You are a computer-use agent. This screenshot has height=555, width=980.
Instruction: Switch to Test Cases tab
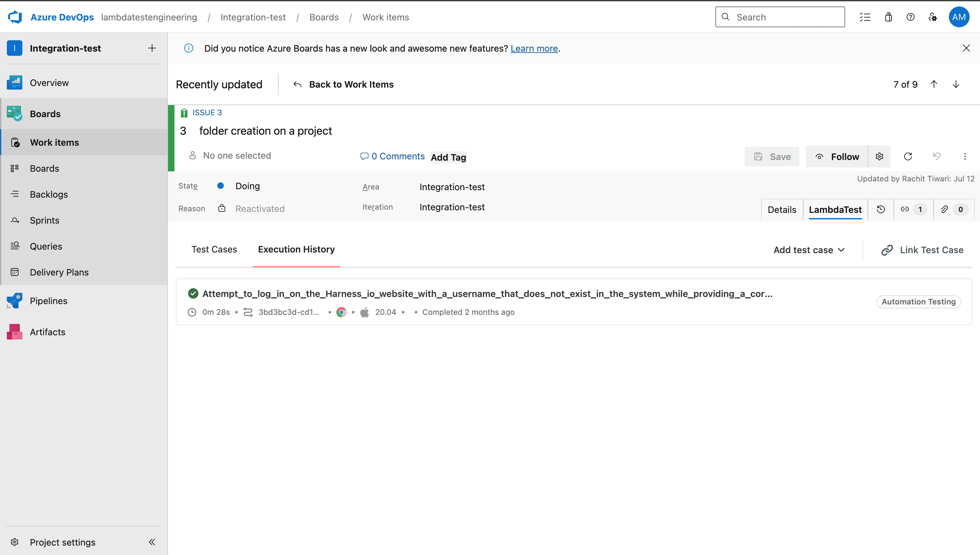click(214, 249)
